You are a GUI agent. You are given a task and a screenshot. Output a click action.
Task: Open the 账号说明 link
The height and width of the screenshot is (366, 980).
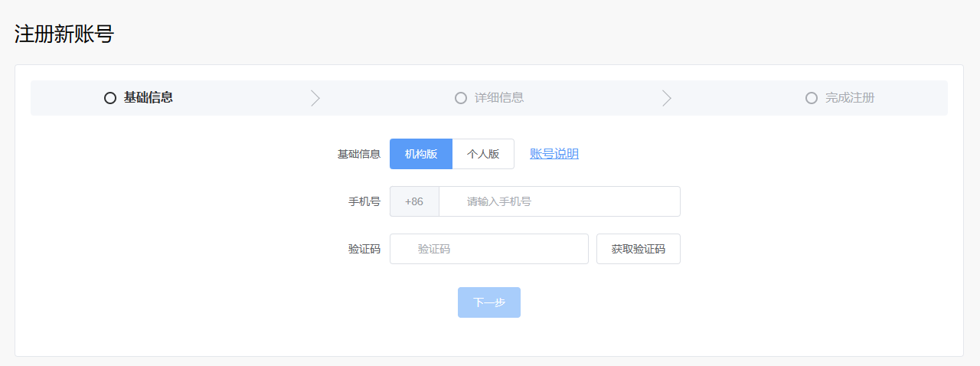554,154
